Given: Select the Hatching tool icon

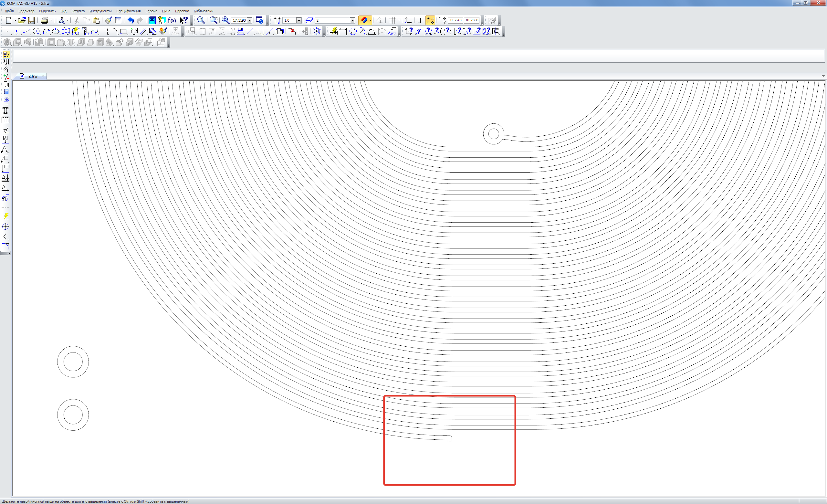Looking at the screenshot, I should [x=153, y=32].
